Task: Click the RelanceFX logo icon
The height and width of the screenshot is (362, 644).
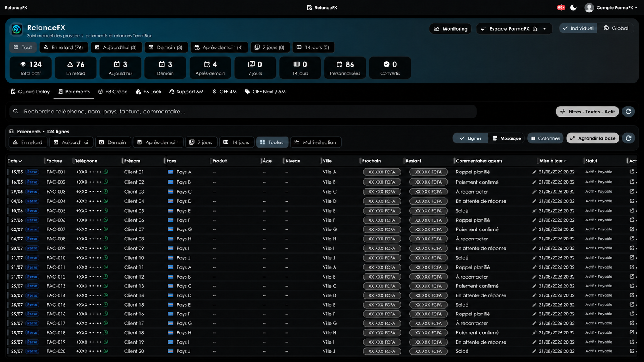Action: [17, 29]
